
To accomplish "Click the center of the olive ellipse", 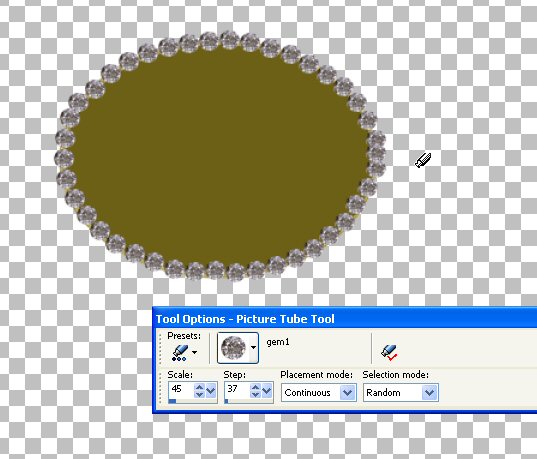I will 220,157.
